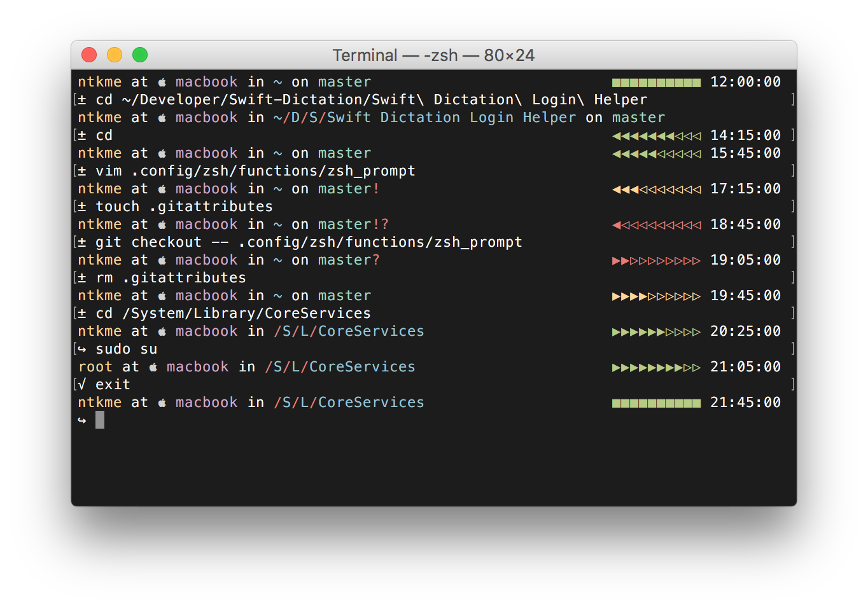Click the Apple logo in the root prompt line
The width and height of the screenshot is (868, 608).
[x=153, y=367]
